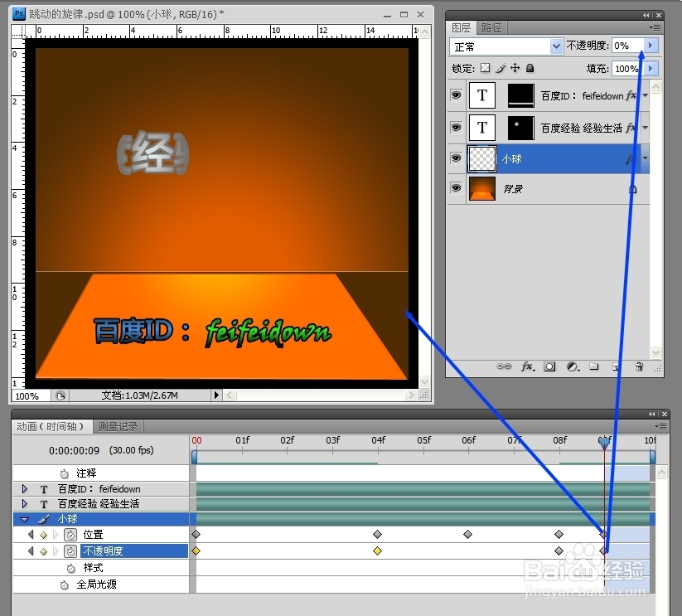Create a new layer

tap(616, 366)
